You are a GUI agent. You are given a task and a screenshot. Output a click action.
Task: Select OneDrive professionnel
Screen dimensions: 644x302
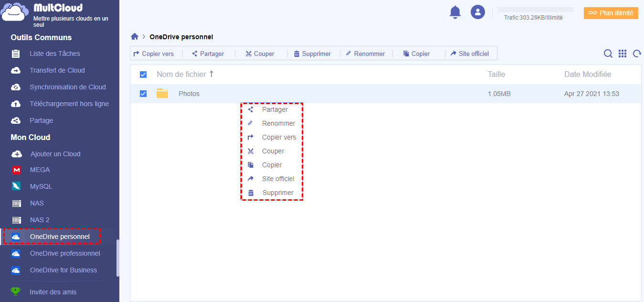65,253
